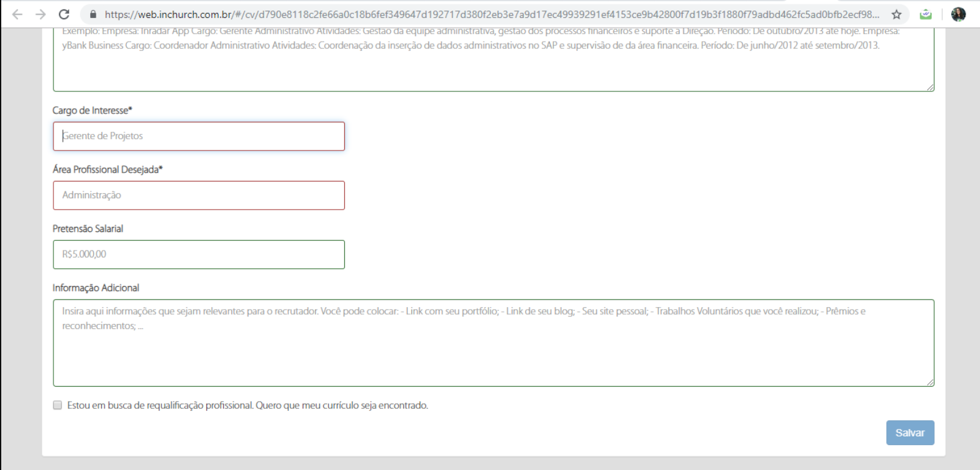Click the "Pretensão Salarial" label
This screenshot has height=470, width=980.
click(x=88, y=229)
